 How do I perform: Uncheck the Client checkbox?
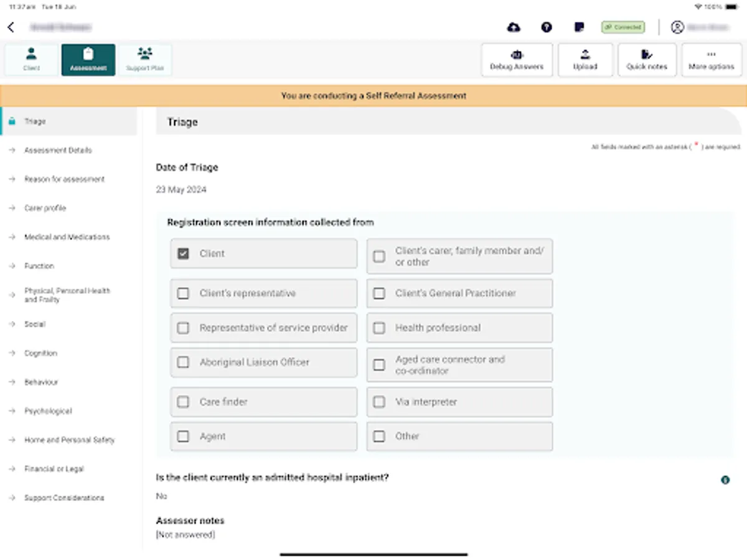click(x=183, y=253)
